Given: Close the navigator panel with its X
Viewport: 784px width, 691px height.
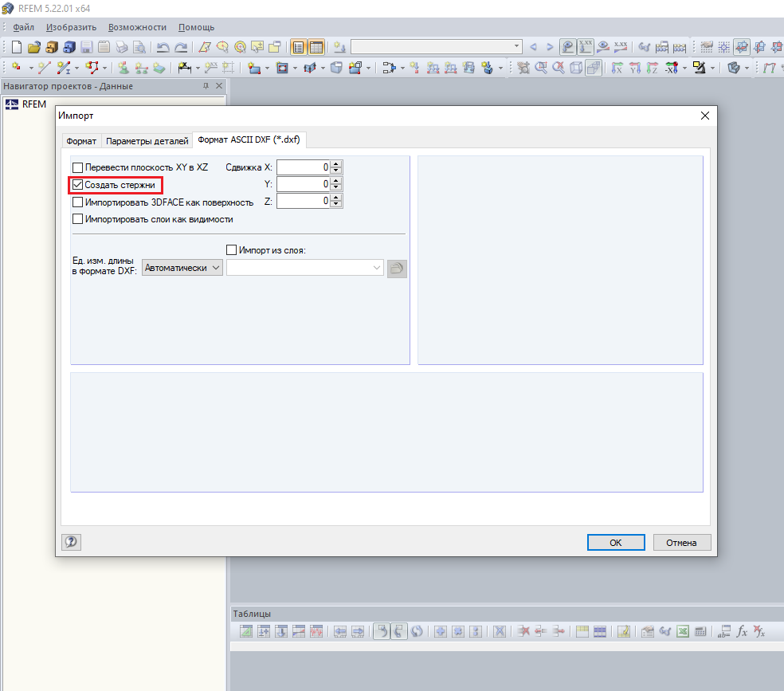Looking at the screenshot, I should click(219, 86).
